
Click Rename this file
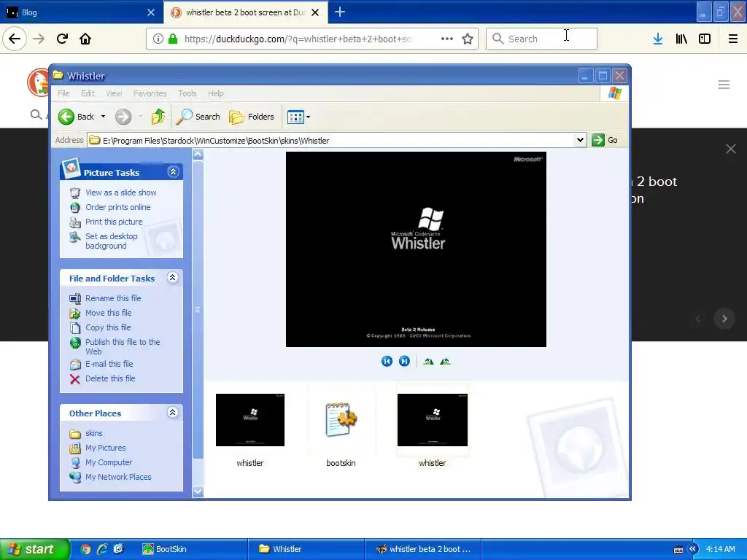113,298
